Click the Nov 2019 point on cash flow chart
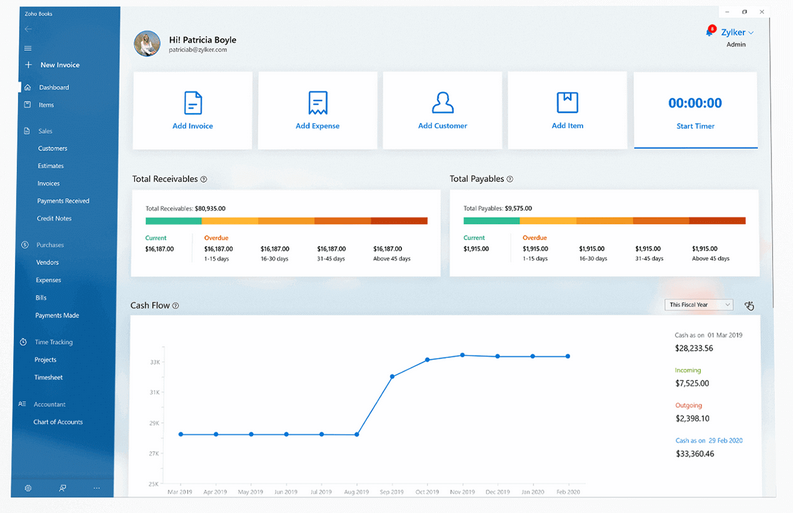Screen dimensions: 793x513 462,355
